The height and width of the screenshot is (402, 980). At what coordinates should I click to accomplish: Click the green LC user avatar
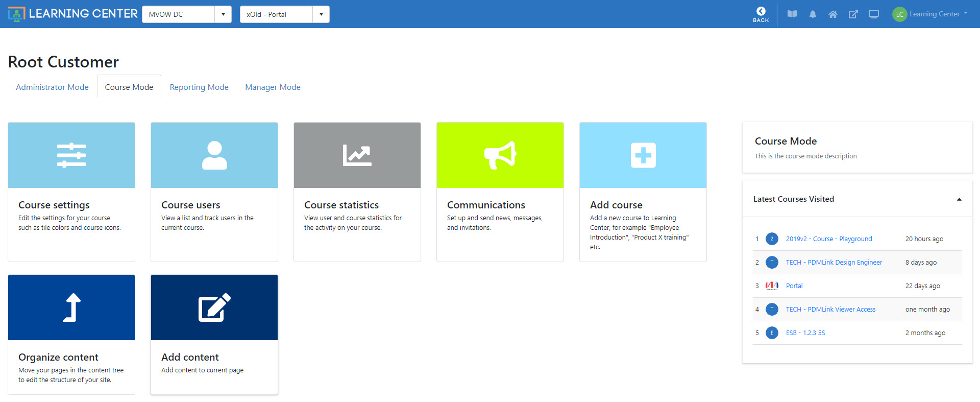pyautogui.click(x=899, y=14)
